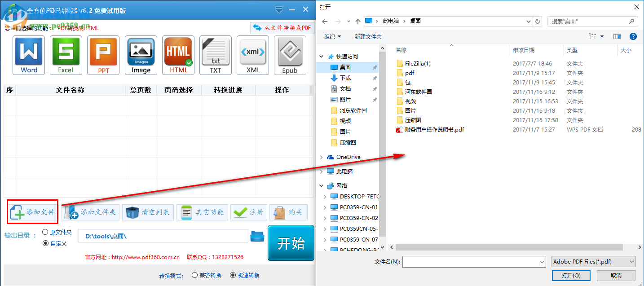The image size is (644, 286).
Task: Click the 添加文件 button
Action: (x=33, y=212)
